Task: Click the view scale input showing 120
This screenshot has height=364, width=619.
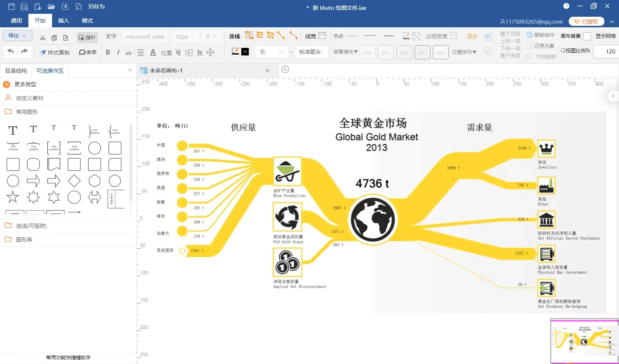Action: tap(606, 52)
